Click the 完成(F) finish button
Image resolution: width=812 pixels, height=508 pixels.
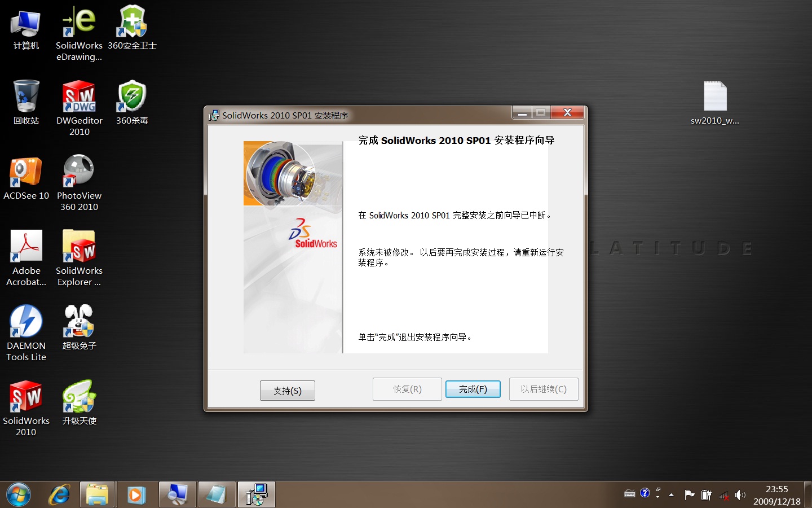473,389
